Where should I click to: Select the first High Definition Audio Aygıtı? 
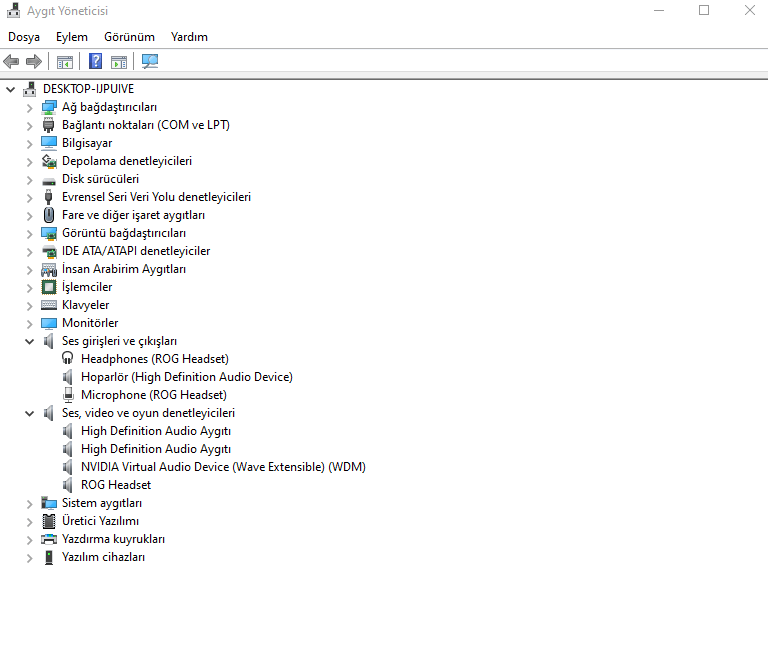[x=156, y=431]
